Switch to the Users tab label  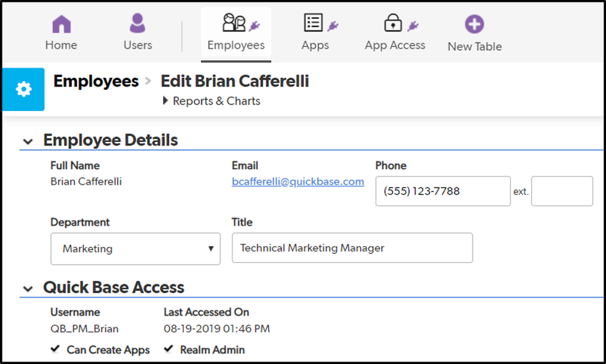138,45
